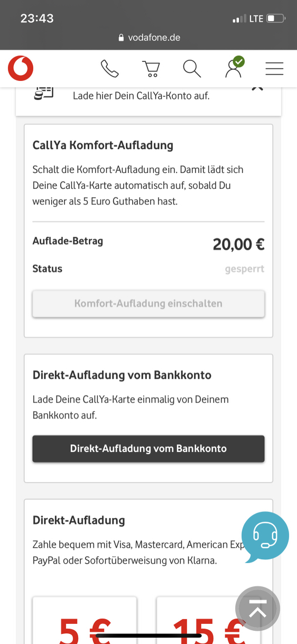Open the hamburger navigation menu
This screenshot has width=297, height=644.
point(274,68)
